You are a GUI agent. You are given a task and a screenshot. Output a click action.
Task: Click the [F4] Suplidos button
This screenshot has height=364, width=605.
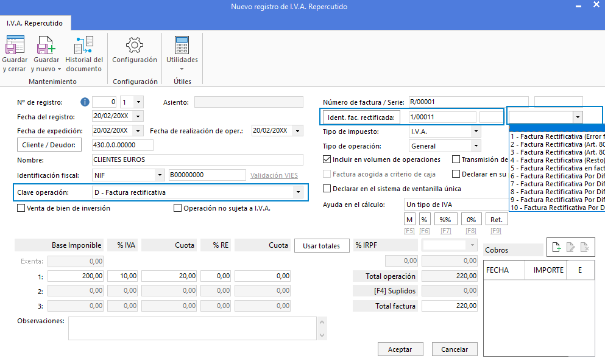tap(385, 291)
